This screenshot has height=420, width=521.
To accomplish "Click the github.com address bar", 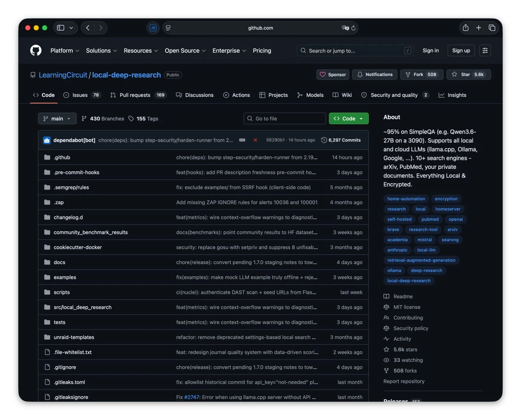I will click(260, 28).
